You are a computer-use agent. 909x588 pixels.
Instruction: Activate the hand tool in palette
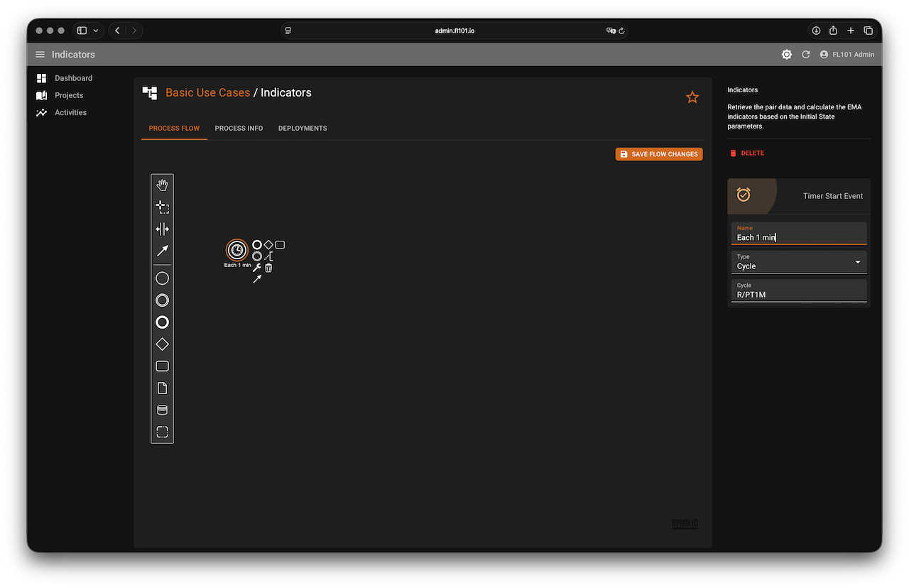click(x=162, y=185)
